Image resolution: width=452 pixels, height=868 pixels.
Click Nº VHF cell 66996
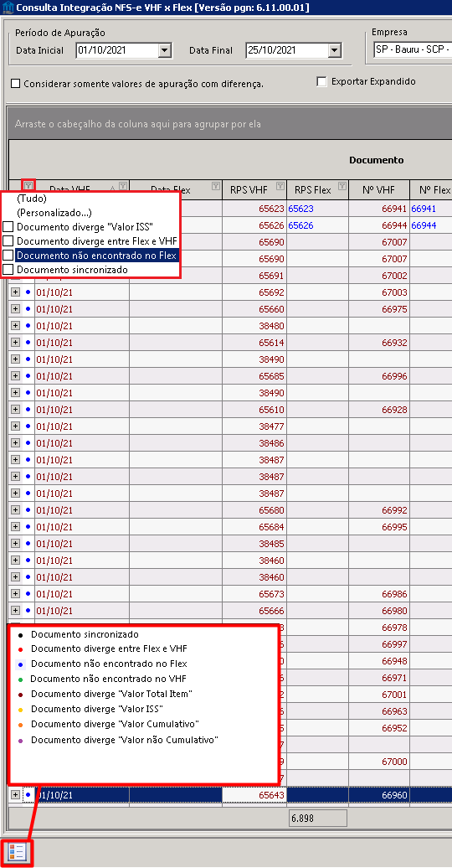coord(379,376)
